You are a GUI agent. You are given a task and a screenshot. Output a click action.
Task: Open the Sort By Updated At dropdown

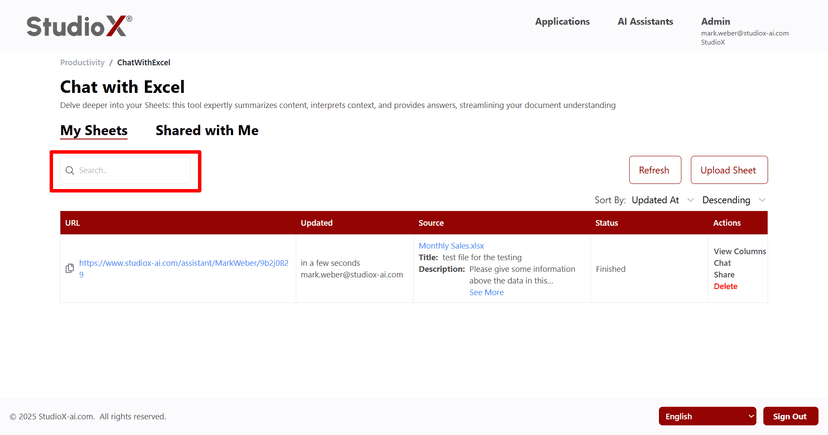[661, 200]
